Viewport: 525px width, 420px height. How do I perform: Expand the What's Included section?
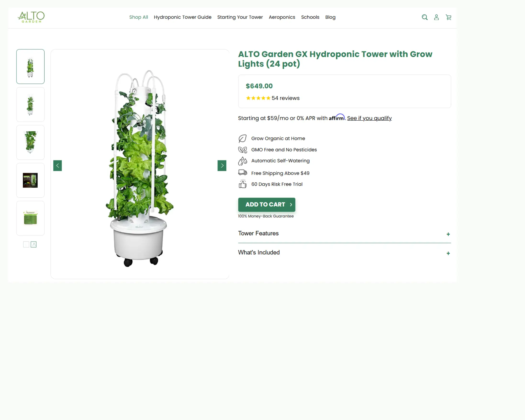tap(344, 253)
